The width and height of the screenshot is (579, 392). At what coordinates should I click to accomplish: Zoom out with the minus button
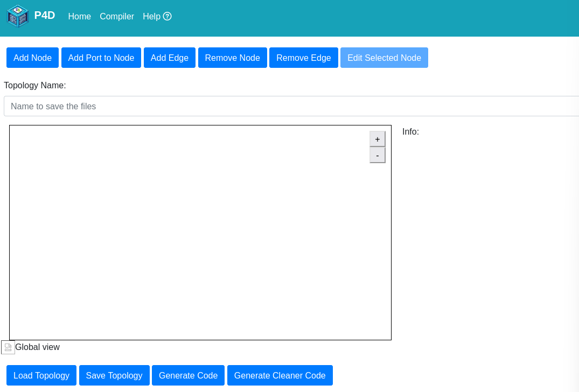coord(377,155)
